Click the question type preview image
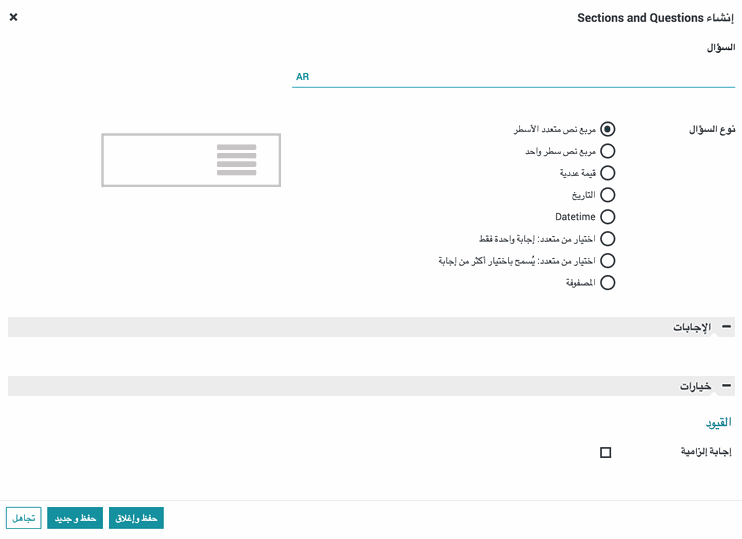Image resolution: width=742 pixels, height=539 pixels. (x=191, y=160)
